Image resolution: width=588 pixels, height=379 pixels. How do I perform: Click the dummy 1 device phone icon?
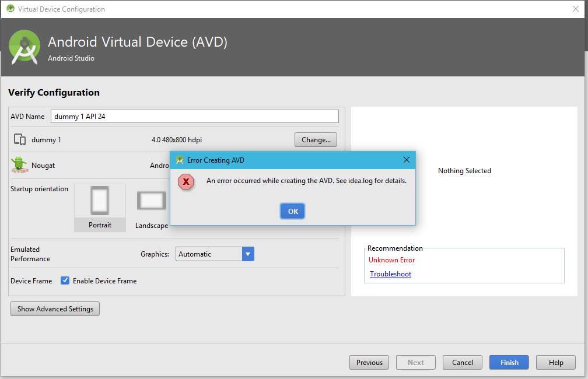(20, 140)
